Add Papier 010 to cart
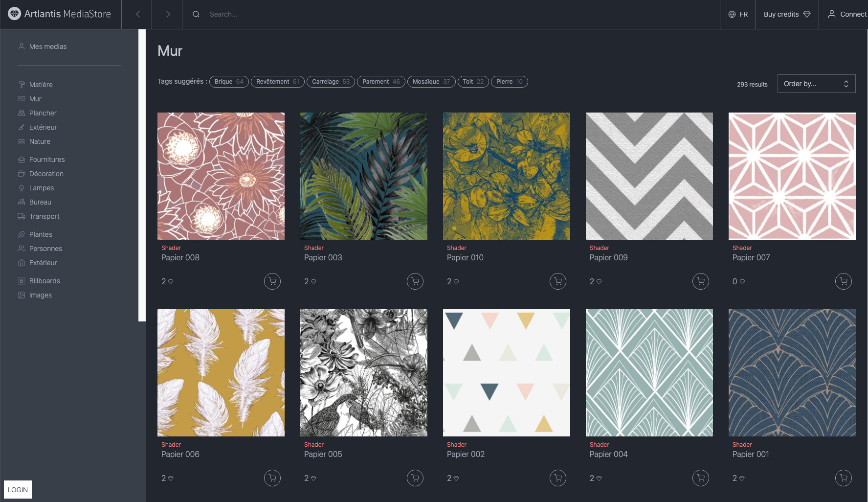 [x=558, y=281]
